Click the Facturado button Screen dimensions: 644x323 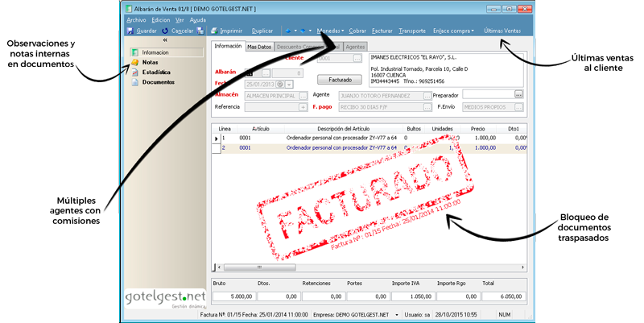tap(340, 80)
